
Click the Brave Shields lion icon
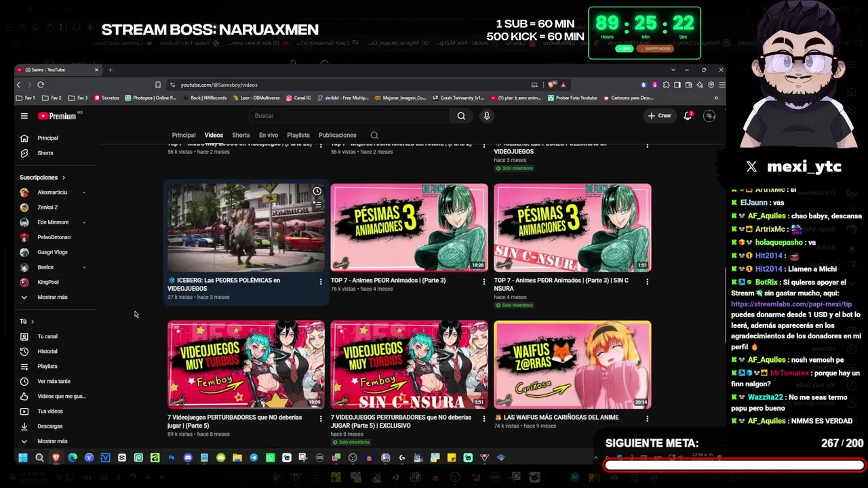pyautogui.click(x=552, y=85)
